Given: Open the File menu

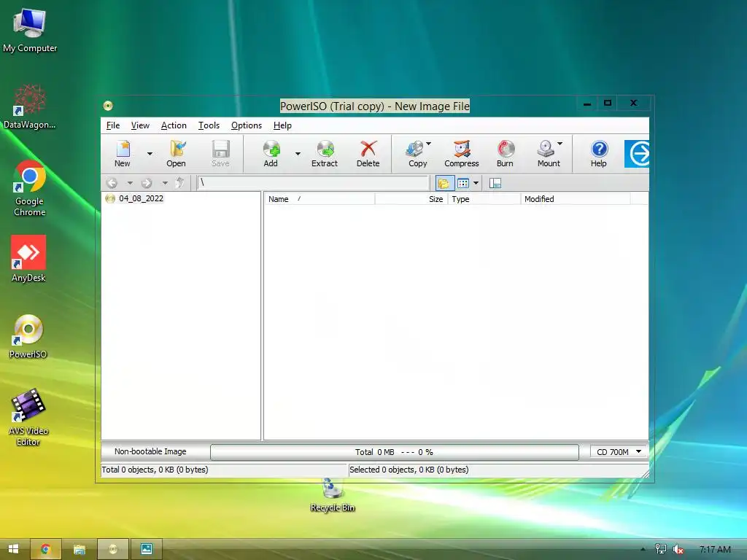Looking at the screenshot, I should tap(113, 125).
